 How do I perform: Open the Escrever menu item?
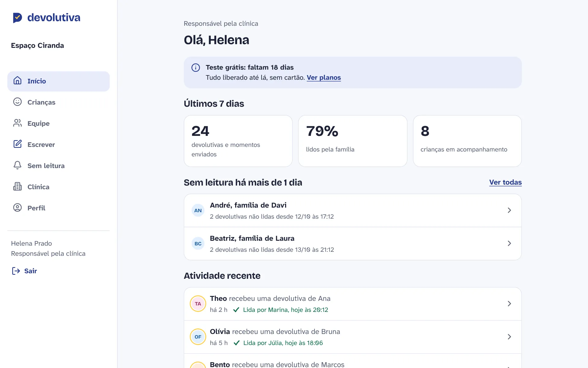click(x=58, y=144)
